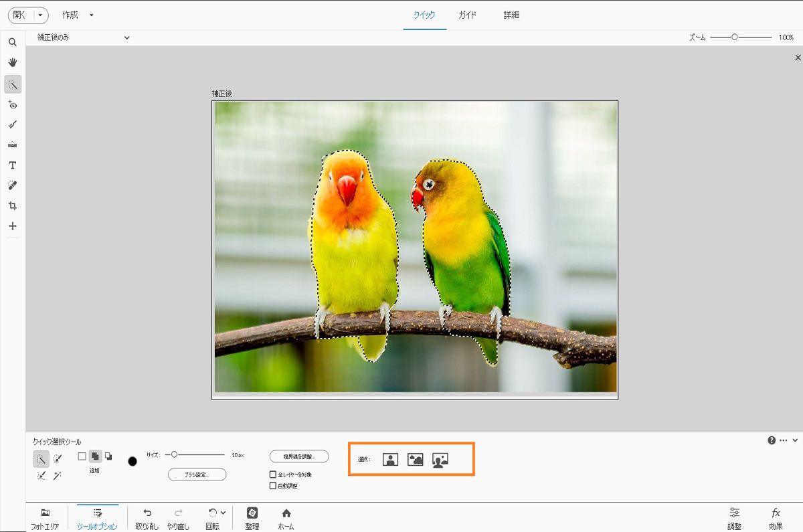Enable the 全レイヤーを対象 checkbox
This screenshot has width=803, height=532.
coord(273,474)
